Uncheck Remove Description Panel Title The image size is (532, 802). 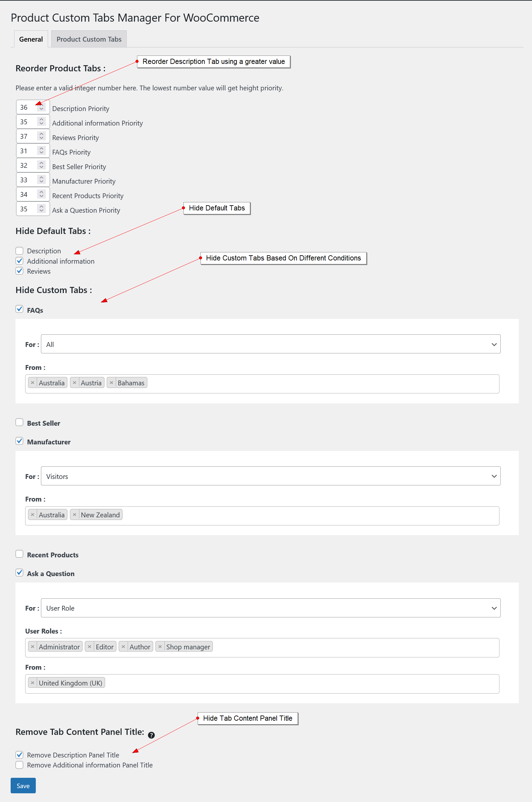(x=19, y=755)
